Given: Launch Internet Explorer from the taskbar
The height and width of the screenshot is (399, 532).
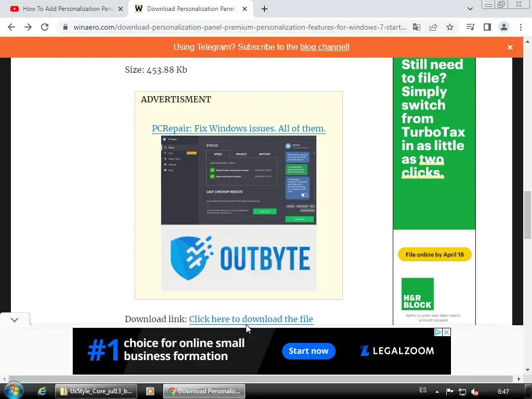Looking at the screenshot, I should [42, 391].
